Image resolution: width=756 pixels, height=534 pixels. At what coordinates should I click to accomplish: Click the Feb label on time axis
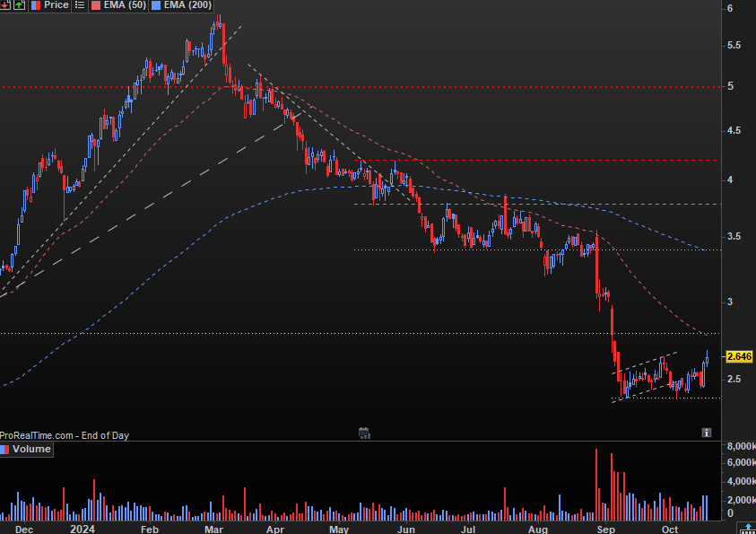point(150,530)
